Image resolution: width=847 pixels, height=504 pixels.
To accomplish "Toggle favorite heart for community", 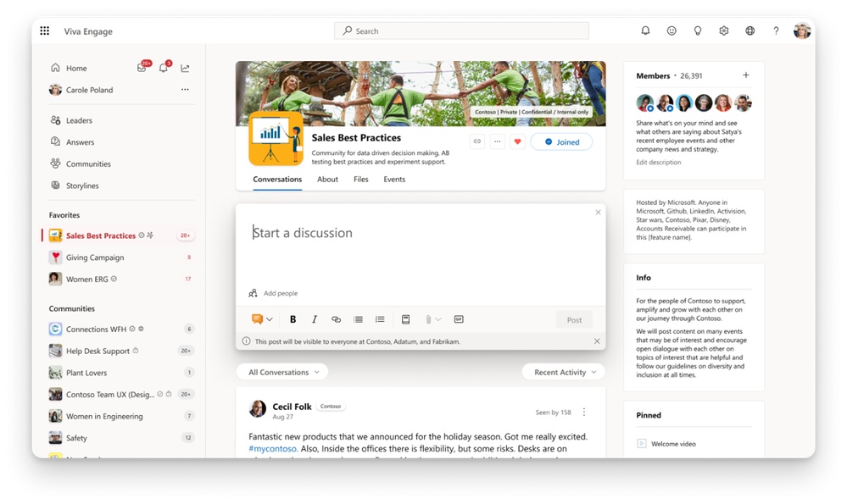I will pos(517,141).
